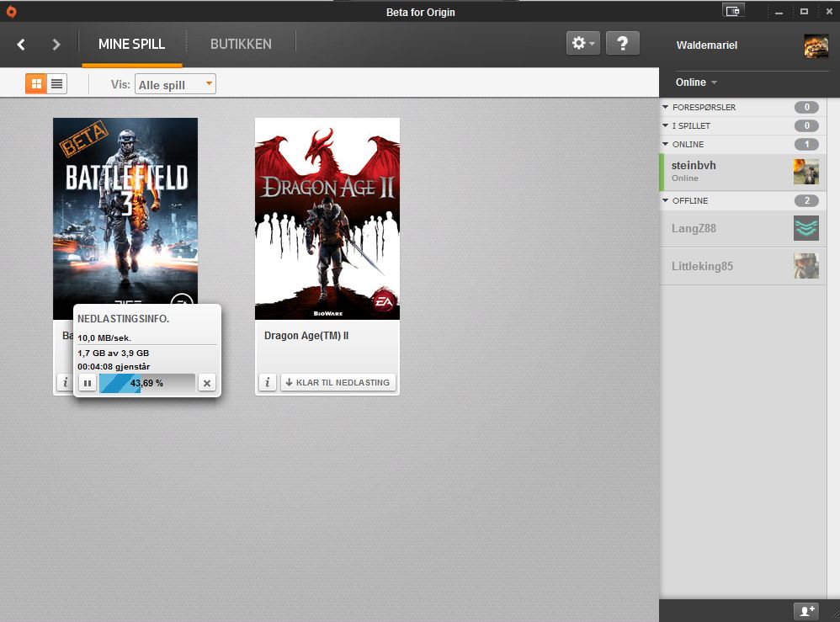Click the mini-mode window icon in title bar

(733, 11)
